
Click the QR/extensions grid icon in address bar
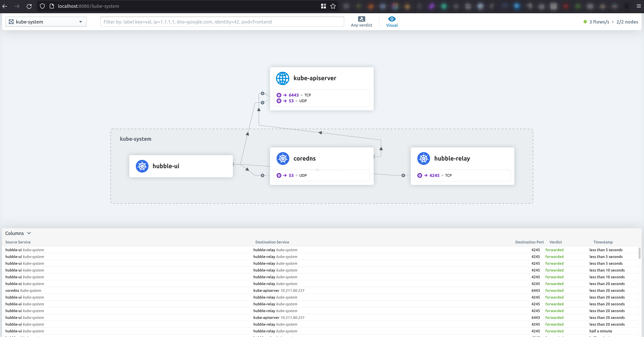(x=324, y=6)
